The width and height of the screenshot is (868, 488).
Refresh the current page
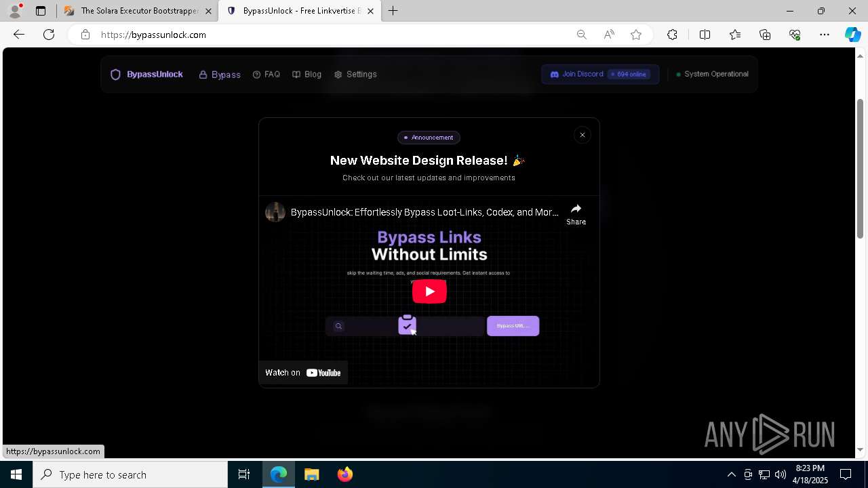pyautogui.click(x=49, y=35)
